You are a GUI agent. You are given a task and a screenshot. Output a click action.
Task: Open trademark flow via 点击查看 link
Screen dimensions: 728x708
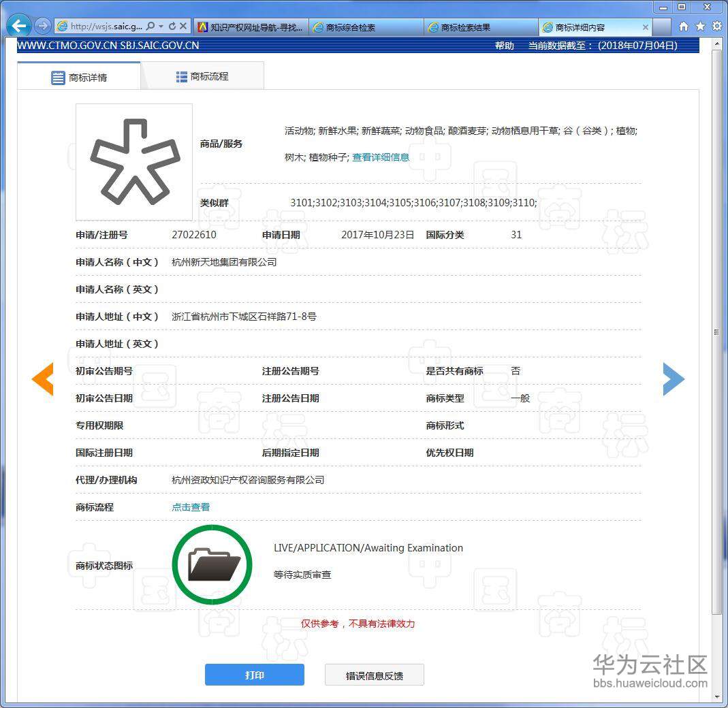tap(190, 506)
